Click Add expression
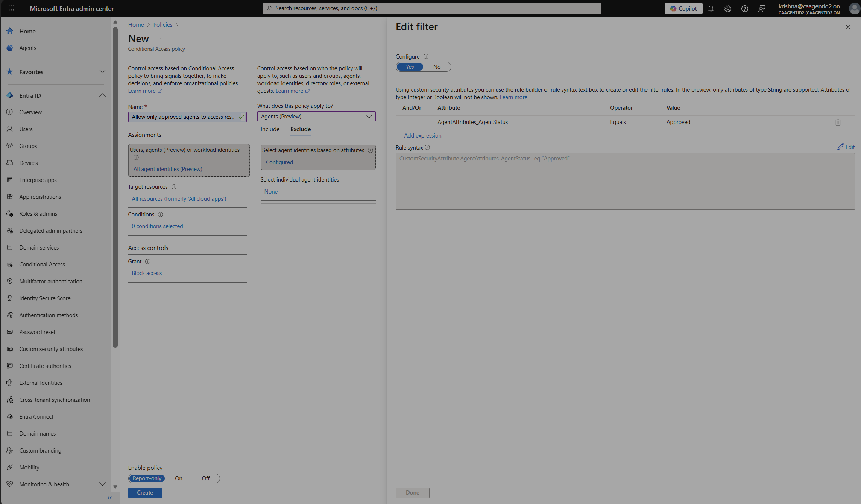 (x=419, y=136)
